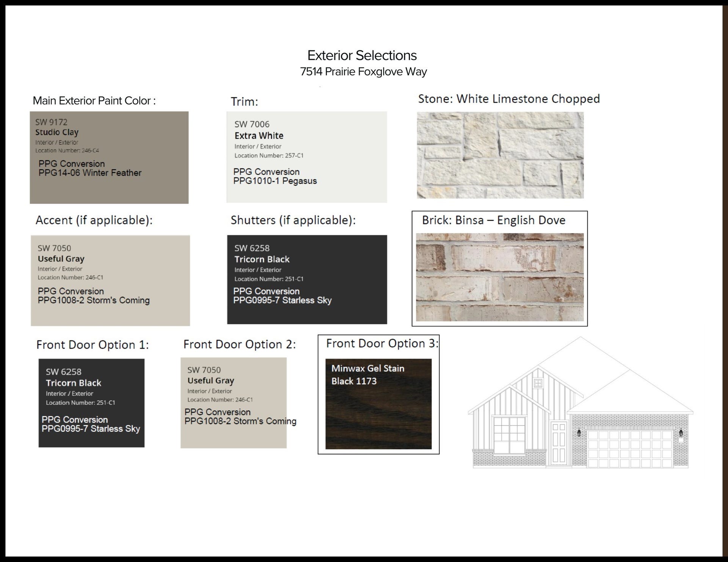Click "PPG14-06 Winter Feather" text
This screenshot has height=562, width=728.
(x=90, y=173)
